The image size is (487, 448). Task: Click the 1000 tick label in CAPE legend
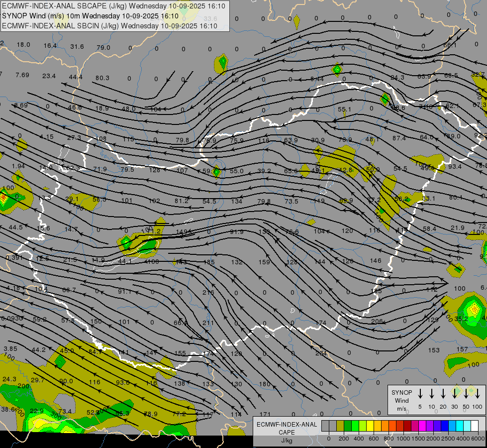click(403, 439)
